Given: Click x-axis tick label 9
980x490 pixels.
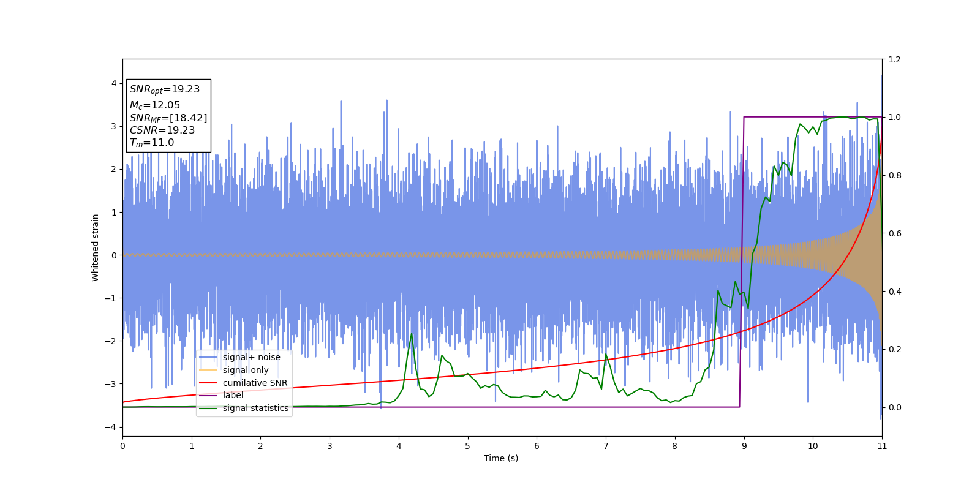Looking at the screenshot, I should 744,446.
